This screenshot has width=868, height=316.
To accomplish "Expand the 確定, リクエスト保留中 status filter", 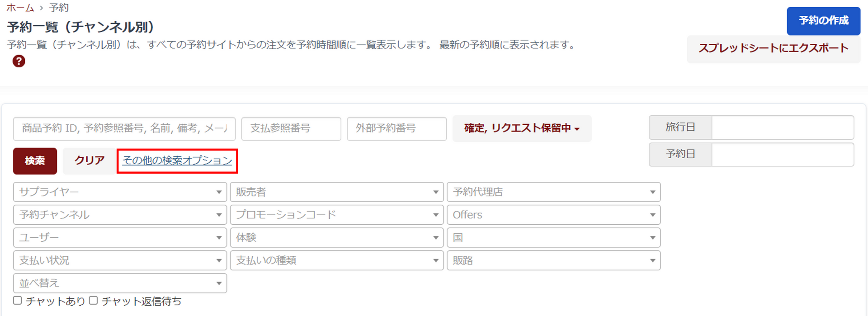I will point(522,128).
